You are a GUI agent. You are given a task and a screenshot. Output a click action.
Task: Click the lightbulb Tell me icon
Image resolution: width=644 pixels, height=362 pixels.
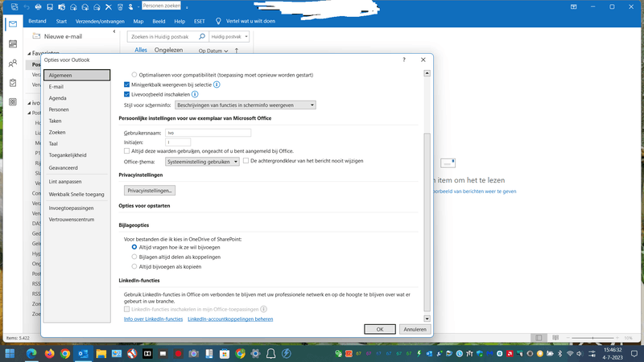click(x=218, y=21)
